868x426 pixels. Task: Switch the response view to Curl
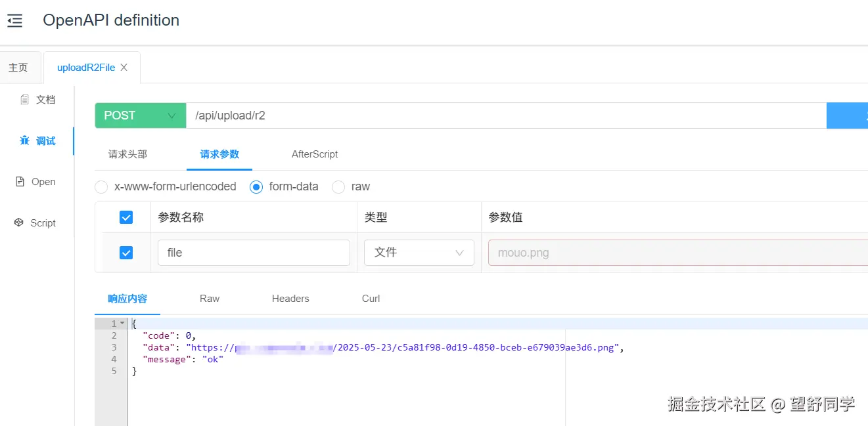(x=370, y=298)
